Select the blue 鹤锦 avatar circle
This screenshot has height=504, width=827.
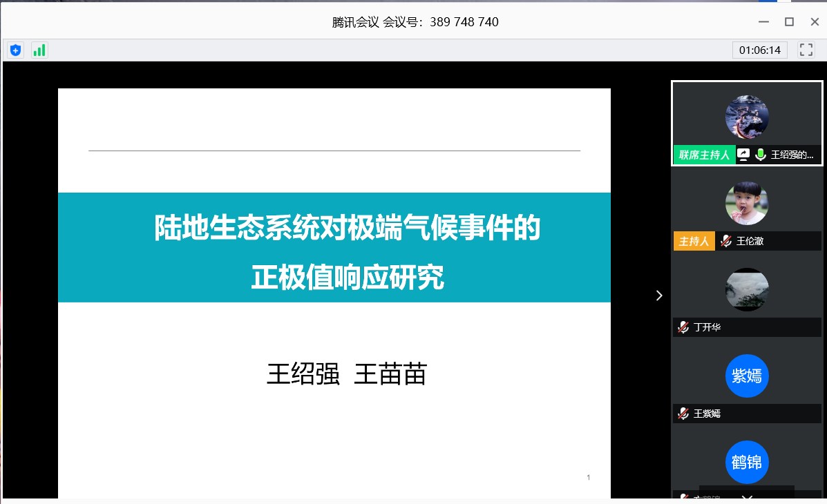click(746, 462)
